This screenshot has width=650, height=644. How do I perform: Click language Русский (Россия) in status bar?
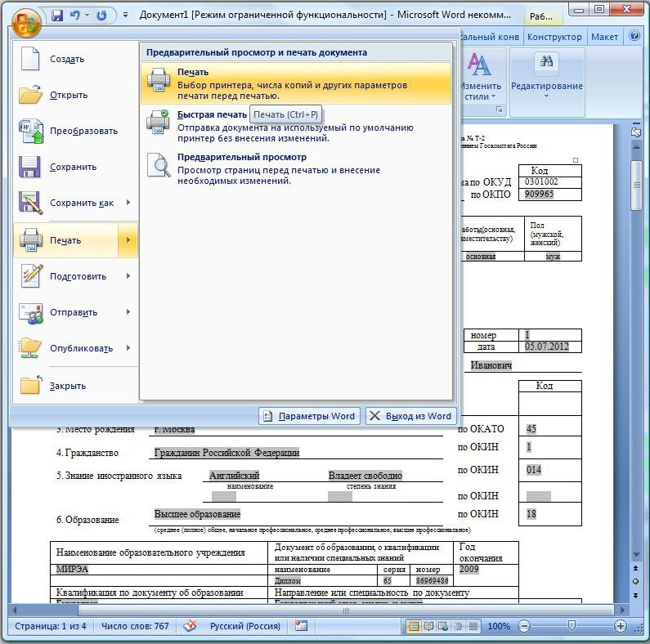click(245, 626)
